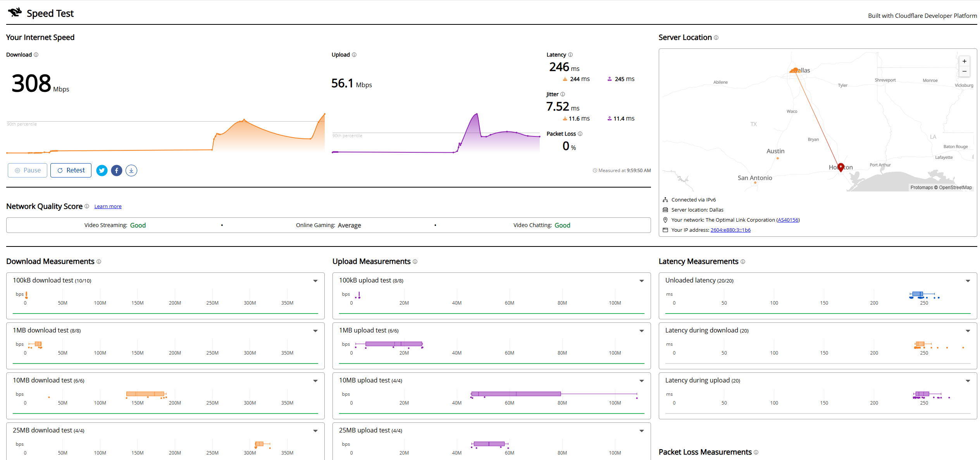The width and height of the screenshot is (980, 460).
Task: Click the Packet Loss Measurements info icon
Action: coord(756,452)
